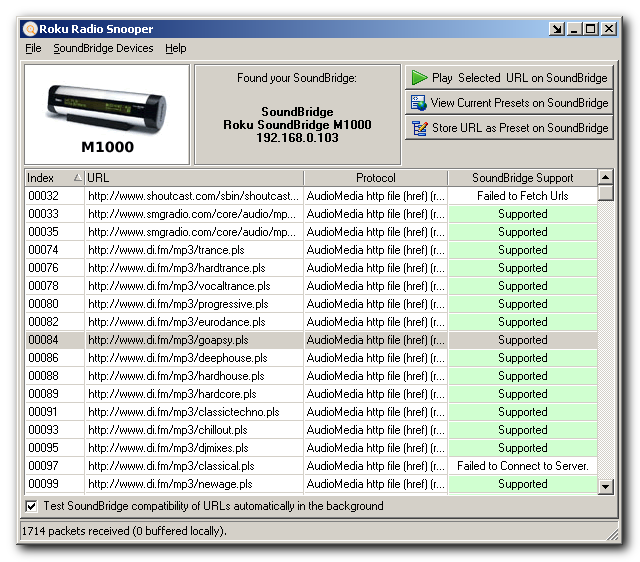
Task: Select the shoutcast.com URL in row 00032
Action: (x=193, y=196)
